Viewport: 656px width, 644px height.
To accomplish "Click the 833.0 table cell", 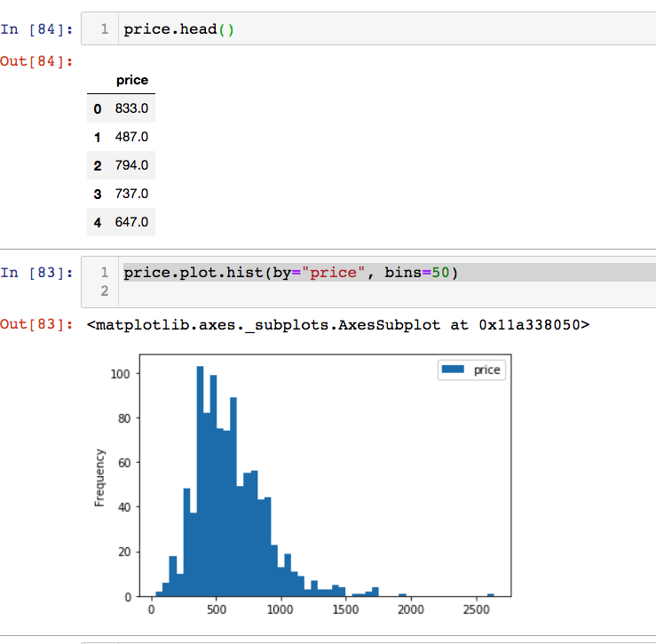I will click(131, 108).
